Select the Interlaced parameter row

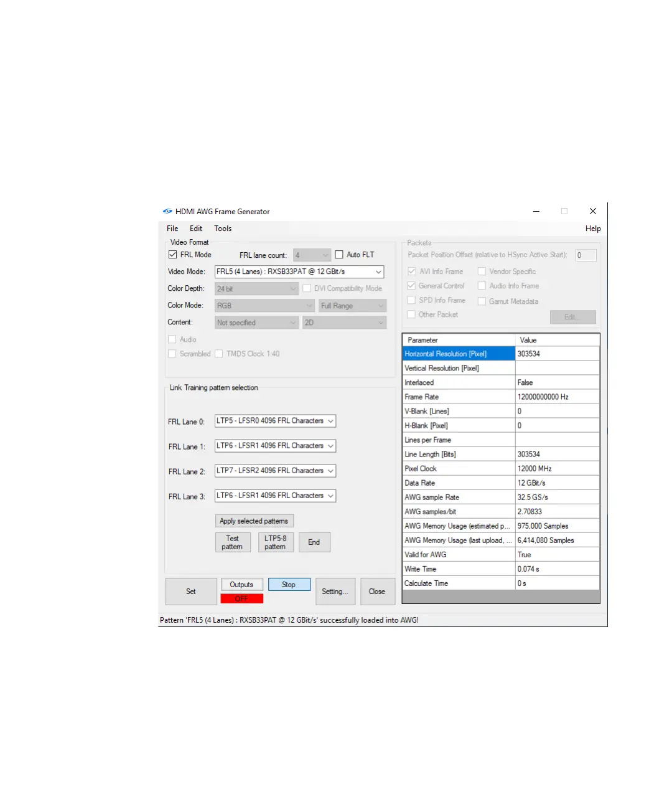501,382
